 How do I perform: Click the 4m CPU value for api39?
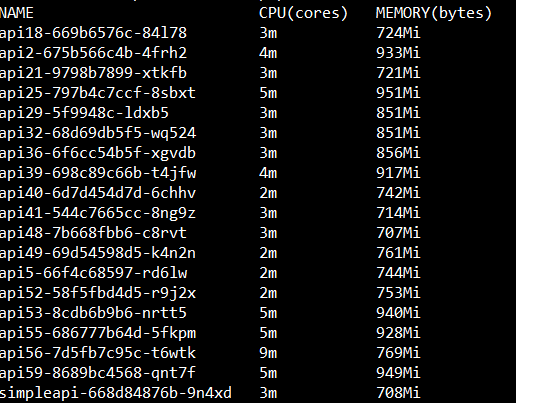click(x=268, y=173)
